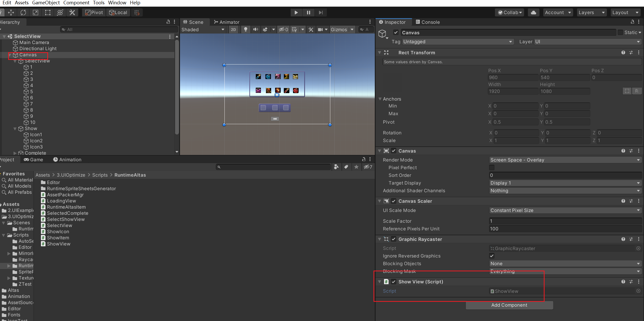Lock the Hierarchy panel
The width and height of the screenshot is (644, 321).
click(x=168, y=22)
